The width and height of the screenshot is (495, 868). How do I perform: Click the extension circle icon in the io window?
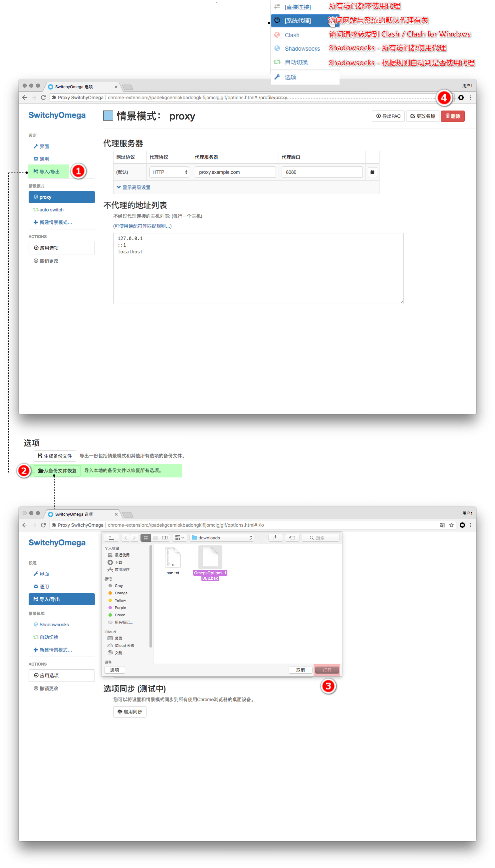point(462,525)
